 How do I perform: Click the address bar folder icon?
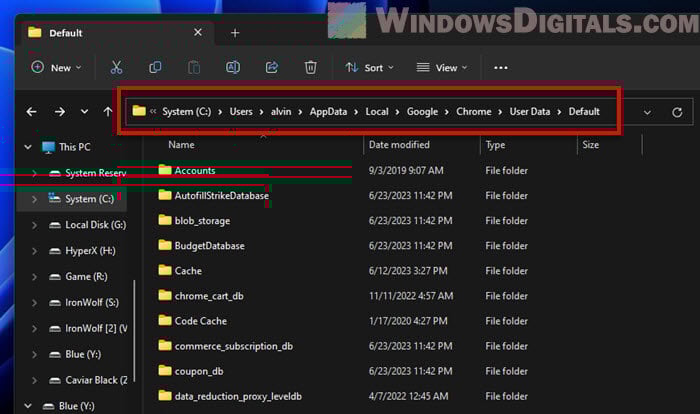pos(139,111)
